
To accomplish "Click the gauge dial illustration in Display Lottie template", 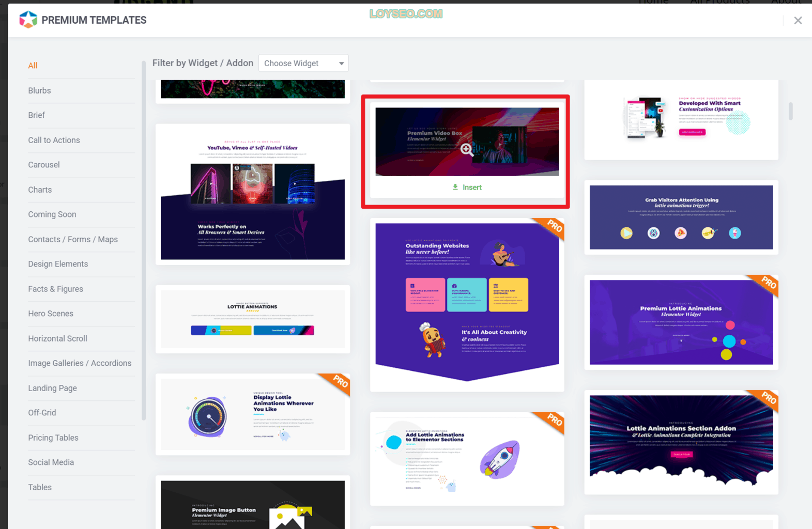I will click(x=208, y=416).
